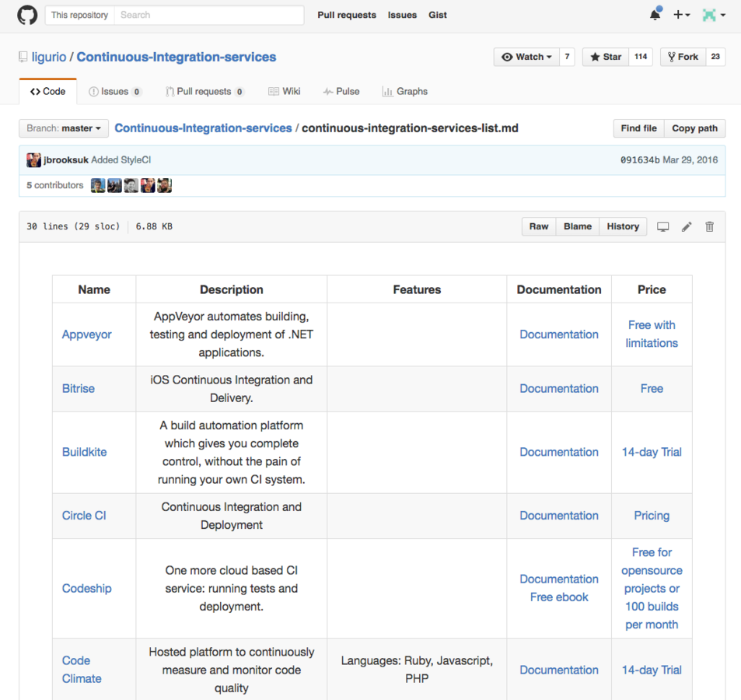Open Codeship Documentation link

[x=559, y=579]
